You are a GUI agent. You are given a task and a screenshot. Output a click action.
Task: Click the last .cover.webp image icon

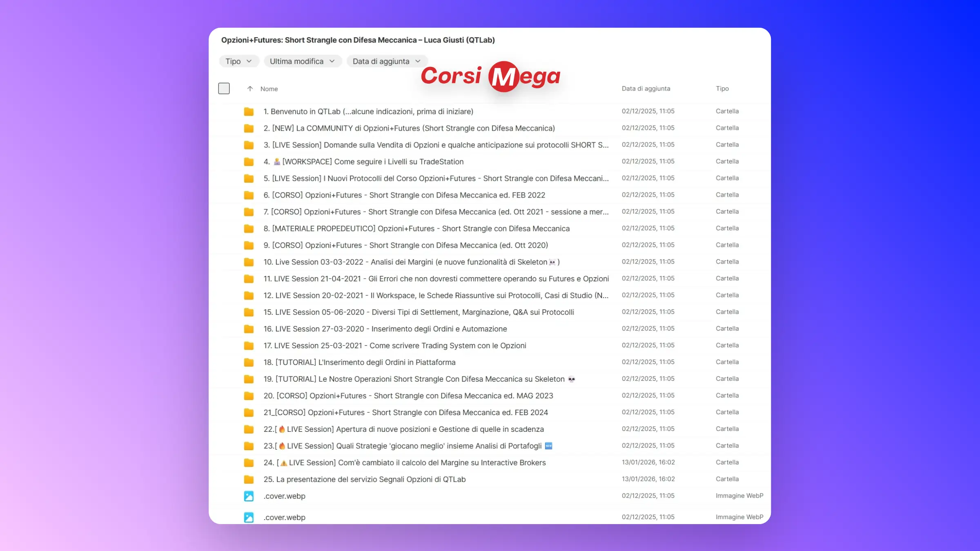point(249,518)
